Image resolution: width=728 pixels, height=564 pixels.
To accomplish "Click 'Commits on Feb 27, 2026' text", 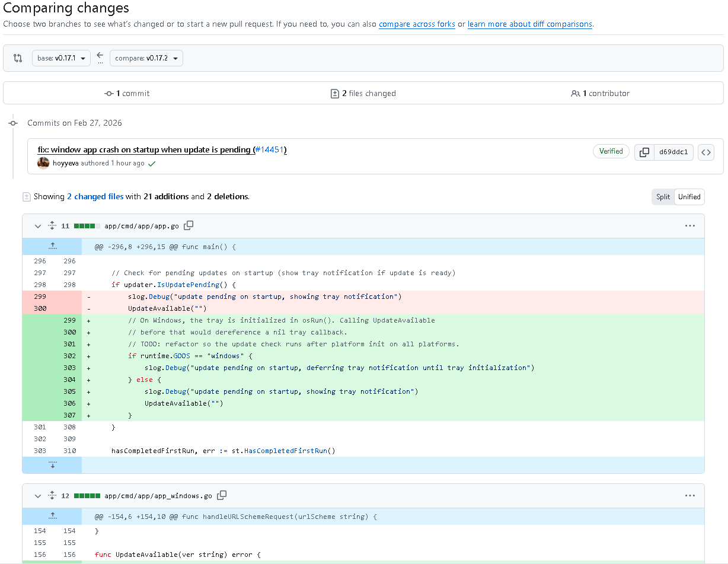I will (x=75, y=123).
